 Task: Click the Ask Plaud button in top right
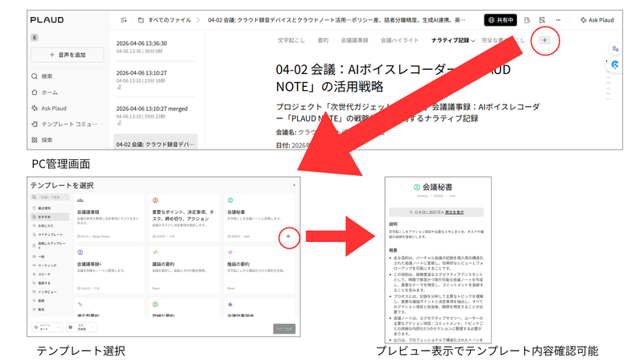[x=597, y=19]
